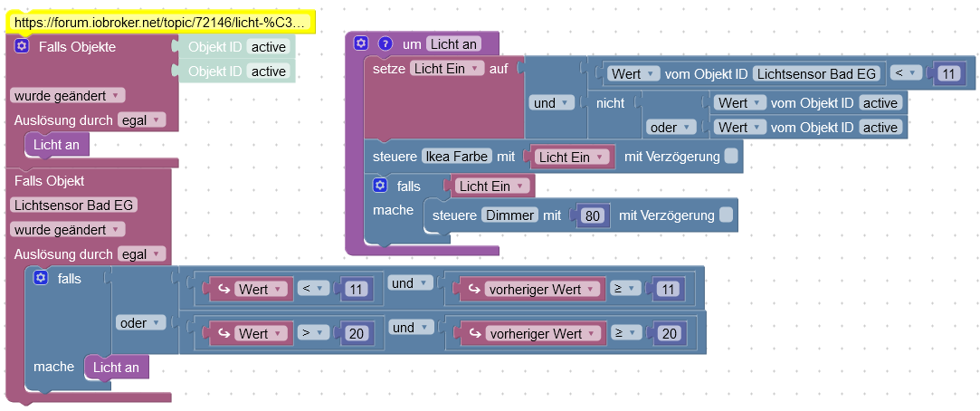Open 'und' dropdown in the '< 11' row

pyautogui.click(x=411, y=283)
